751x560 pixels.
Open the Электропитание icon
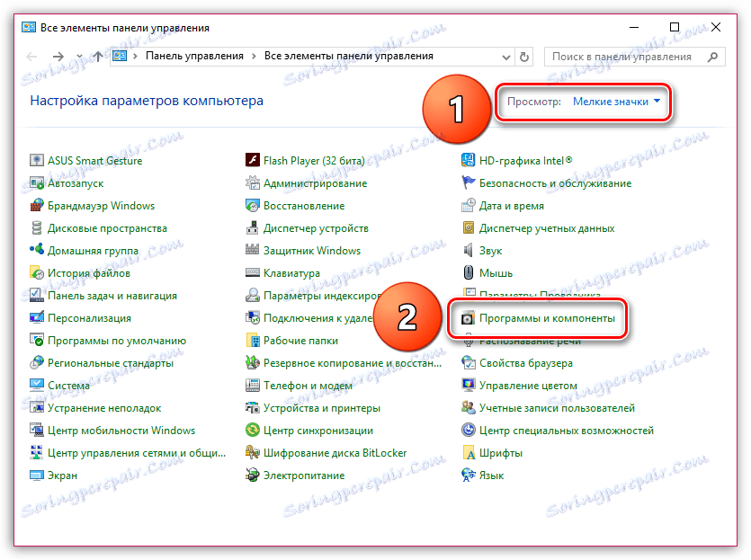[x=253, y=476]
